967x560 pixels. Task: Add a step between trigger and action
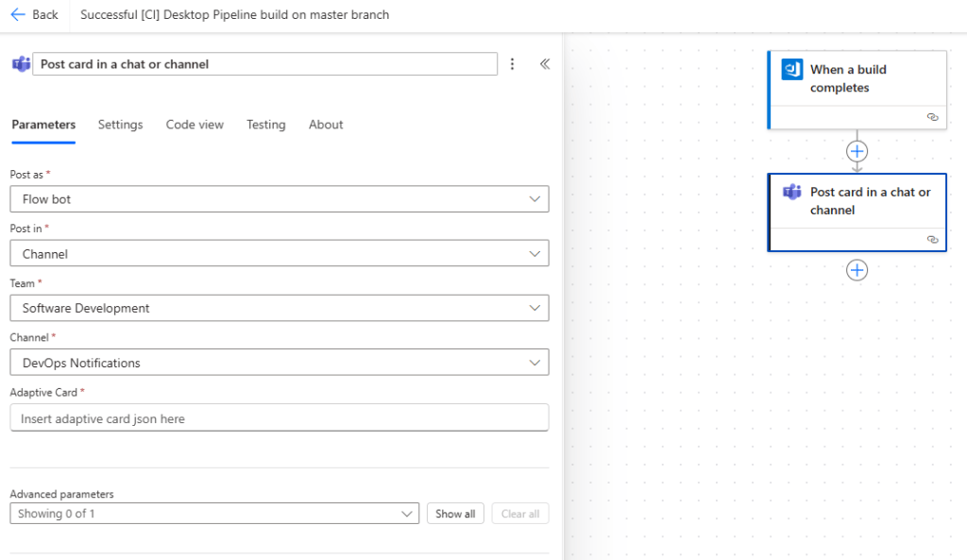click(x=857, y=151)
